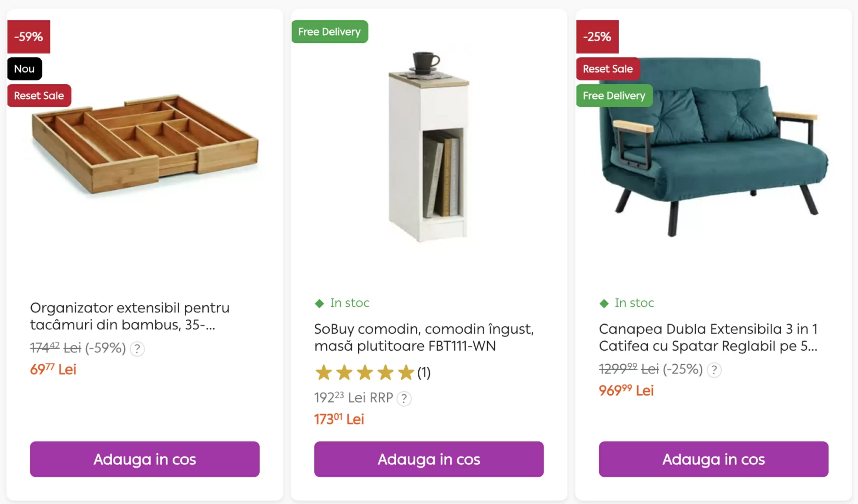This screenshot has height=504, width=858.
Task: Click the price info question mark for bamboo organizer
Action: [137, 349]
